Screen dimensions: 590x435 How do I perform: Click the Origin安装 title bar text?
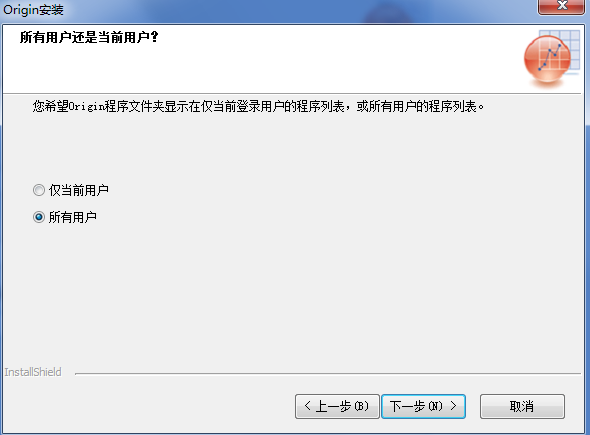33,9
